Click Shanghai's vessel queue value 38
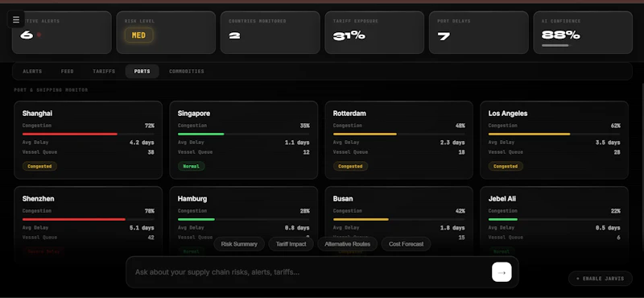Screen dimensions: 644x298 [151, 152]
